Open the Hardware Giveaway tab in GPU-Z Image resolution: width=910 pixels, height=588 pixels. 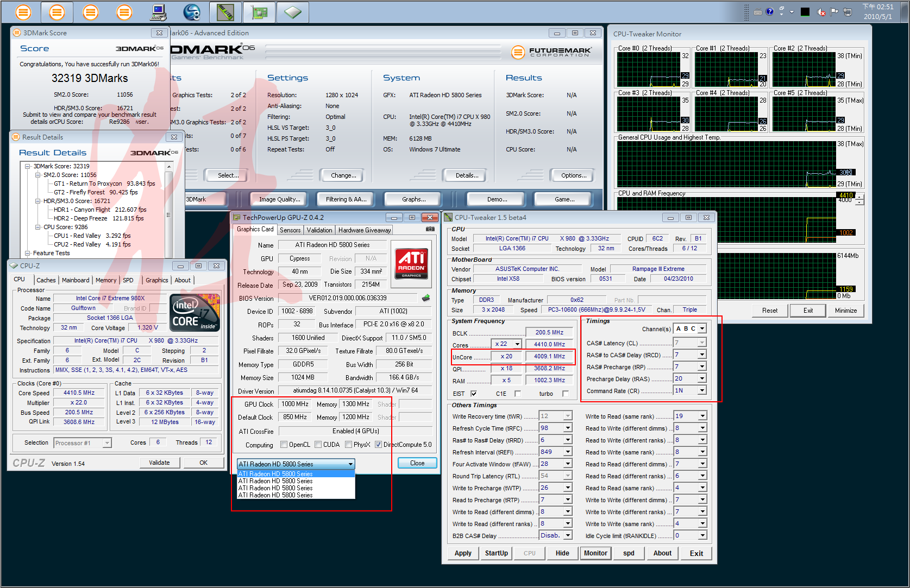pos(365,230)
